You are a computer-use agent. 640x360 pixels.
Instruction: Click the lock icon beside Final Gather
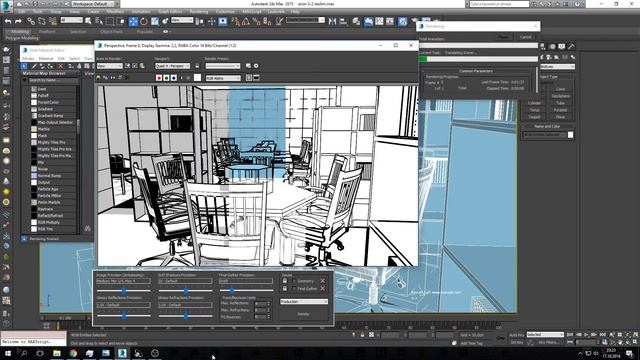(x=285, y=289)
